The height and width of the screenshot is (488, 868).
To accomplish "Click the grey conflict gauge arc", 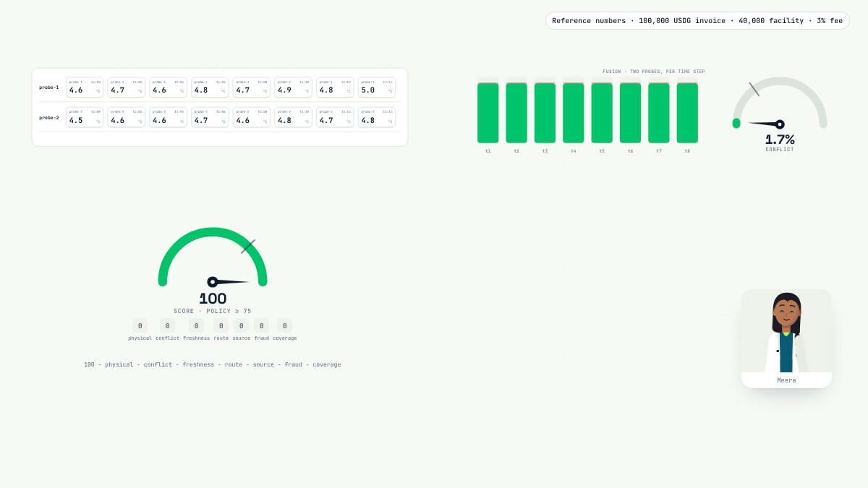I will coord(780,80).
